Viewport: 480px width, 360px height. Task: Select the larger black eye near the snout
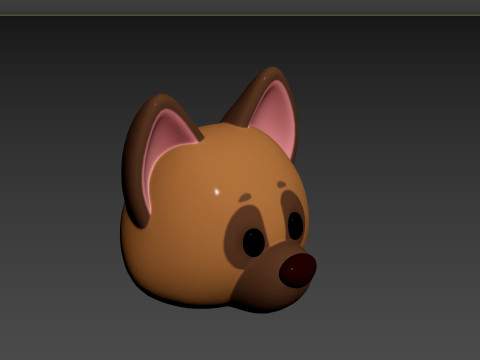pos(254,242)
